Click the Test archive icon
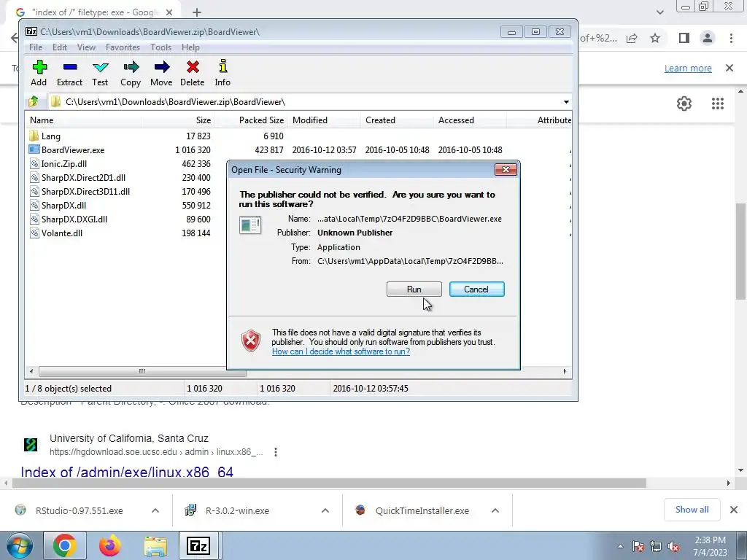 point(100,67)
